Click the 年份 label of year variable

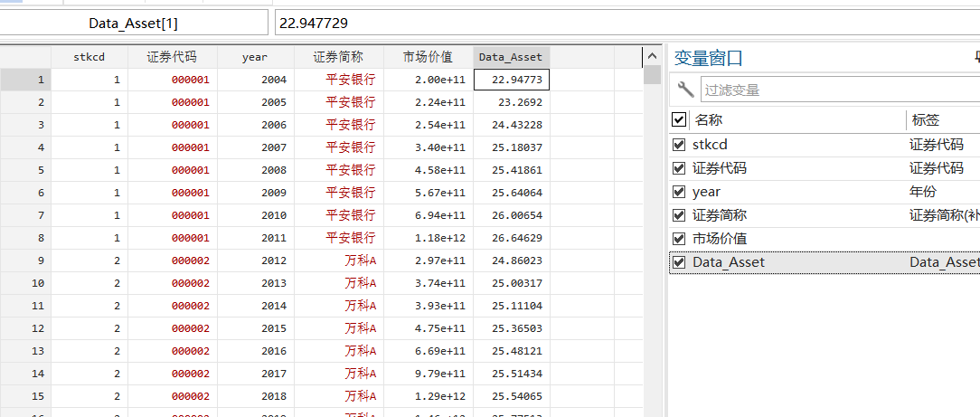(x=923, y=192)
